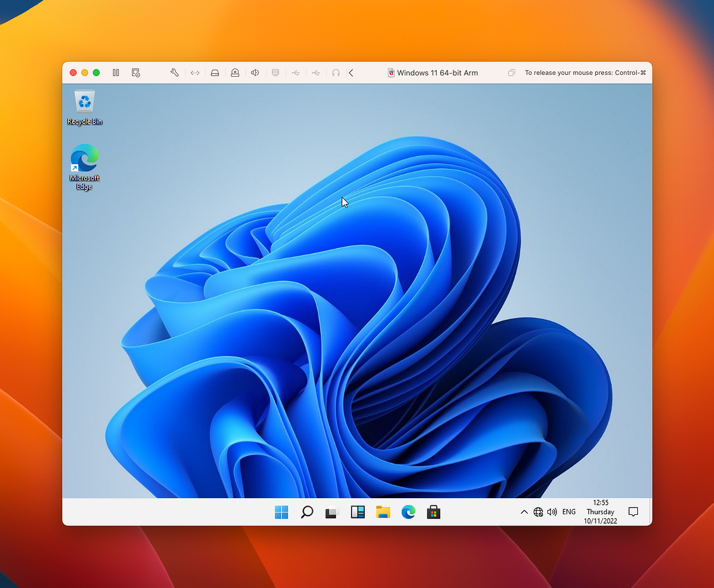714x588 pixels.
Task: Pause the virtual machine
Action: tap(116, 73)
